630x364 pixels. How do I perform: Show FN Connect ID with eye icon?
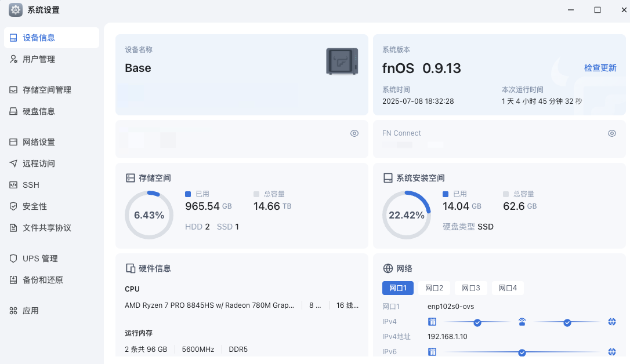coord(611,133)
